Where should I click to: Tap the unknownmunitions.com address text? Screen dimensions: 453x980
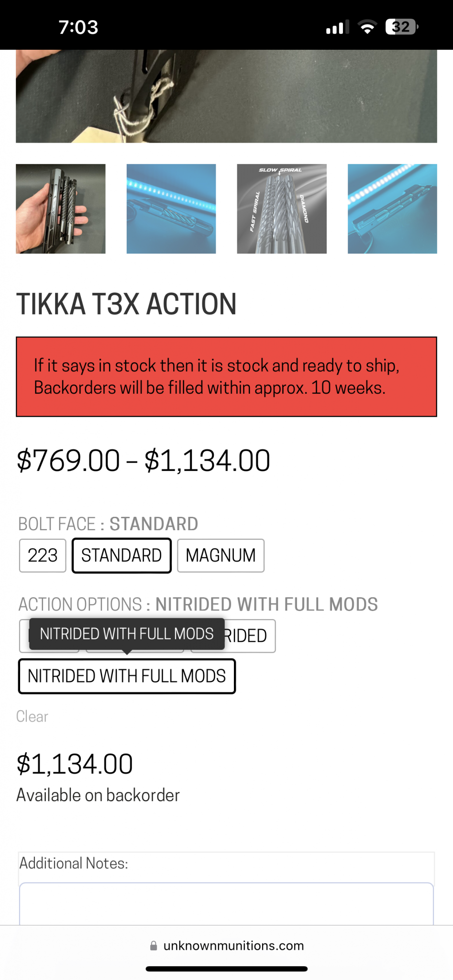tap(233, 946)
